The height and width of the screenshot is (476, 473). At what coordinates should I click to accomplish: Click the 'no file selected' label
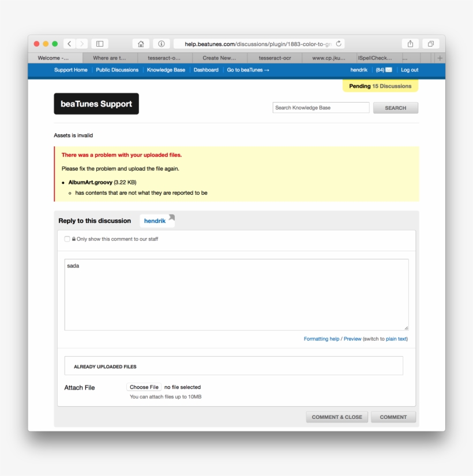click(x=182, y=387)
